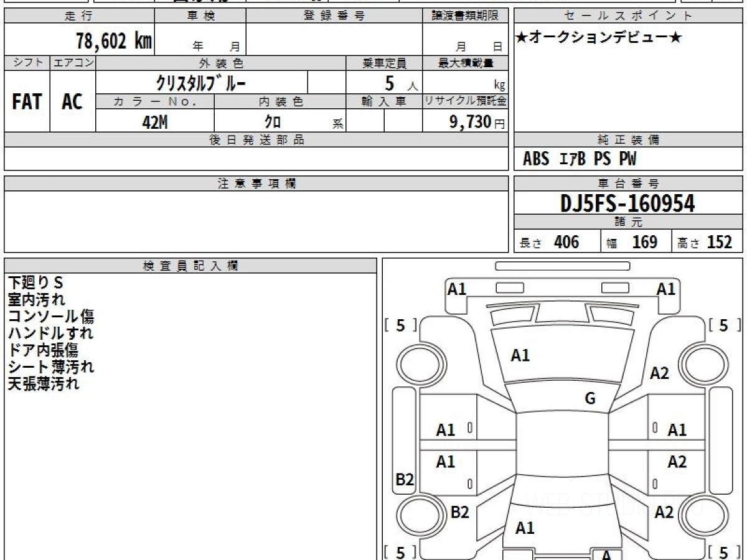Select the 最大積載量 header

pyautogui.click(x=465, y=63)
